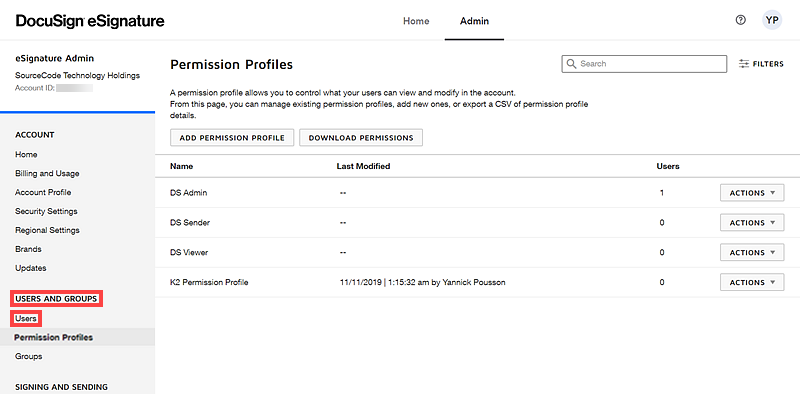Open the YP user avatar menu
Screen dimensions: 800x394
coord(772,20)
